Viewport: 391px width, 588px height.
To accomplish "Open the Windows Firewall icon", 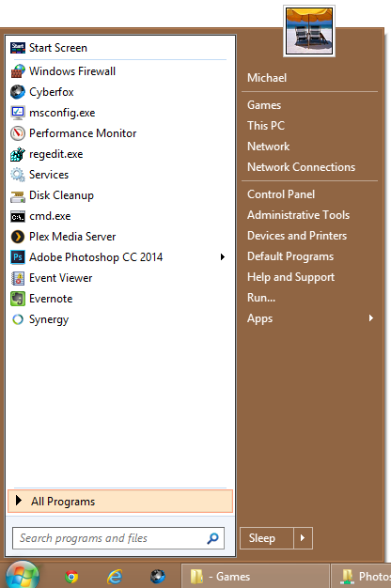I will [x=18, y=71].
